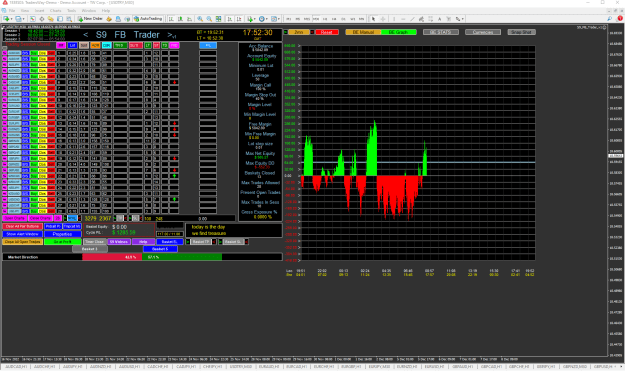Click the red Reset button
This screenshot has width=625, height=371.
click(x=327, y=32)
